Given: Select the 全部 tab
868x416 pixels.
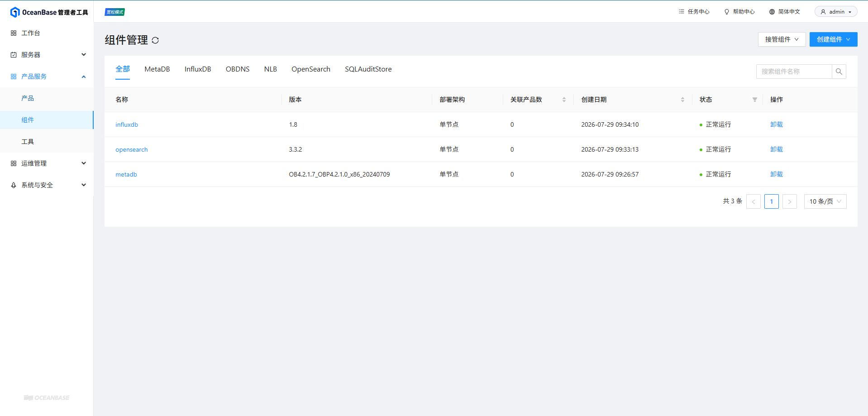Looking at the screenshot, I should 123,69.
